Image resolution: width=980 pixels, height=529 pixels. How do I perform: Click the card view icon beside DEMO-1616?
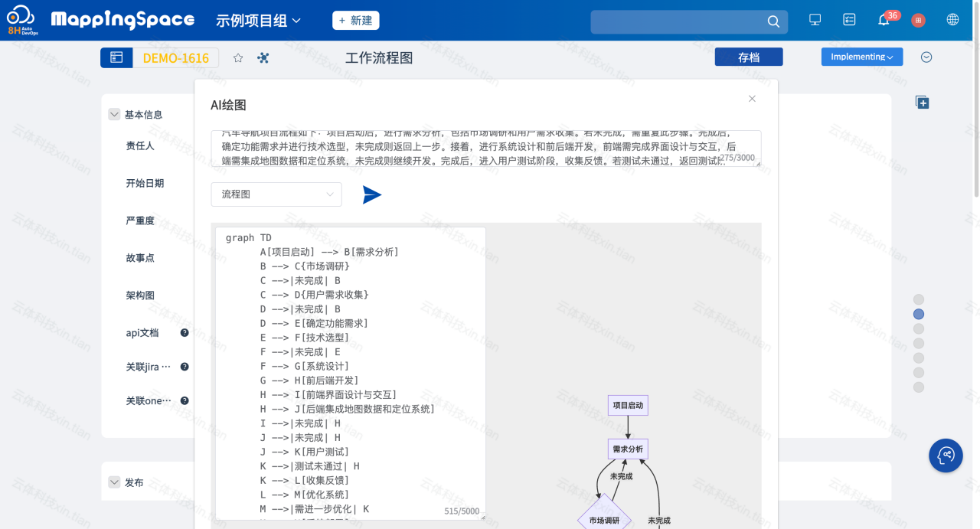116,57
